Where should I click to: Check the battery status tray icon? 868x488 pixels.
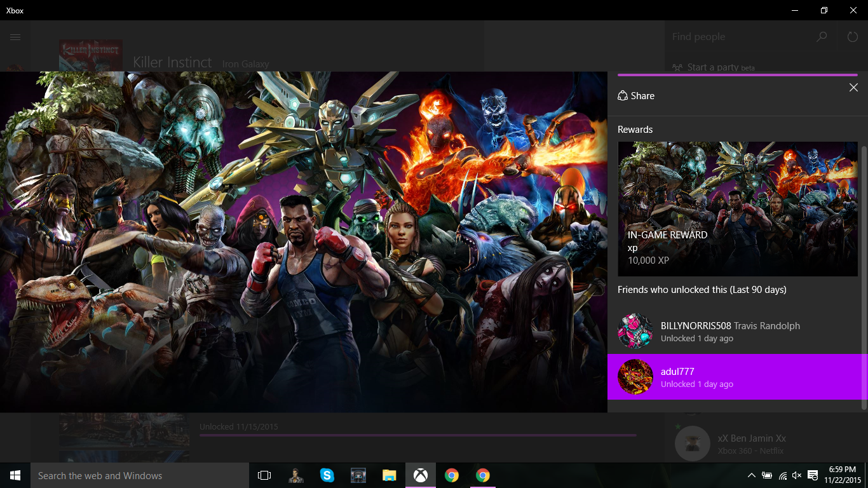(x=767, y=475)
